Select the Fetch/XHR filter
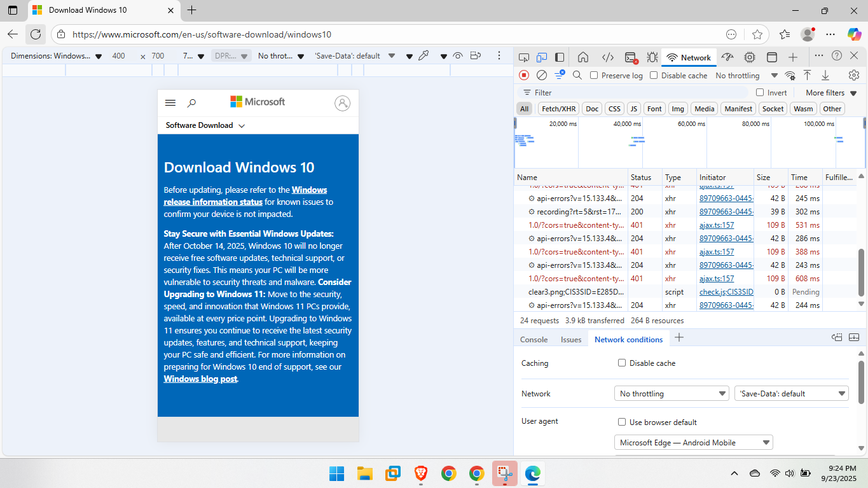This screenshot has width=868, height=488. pyautogui.click(x=558, y=109)
